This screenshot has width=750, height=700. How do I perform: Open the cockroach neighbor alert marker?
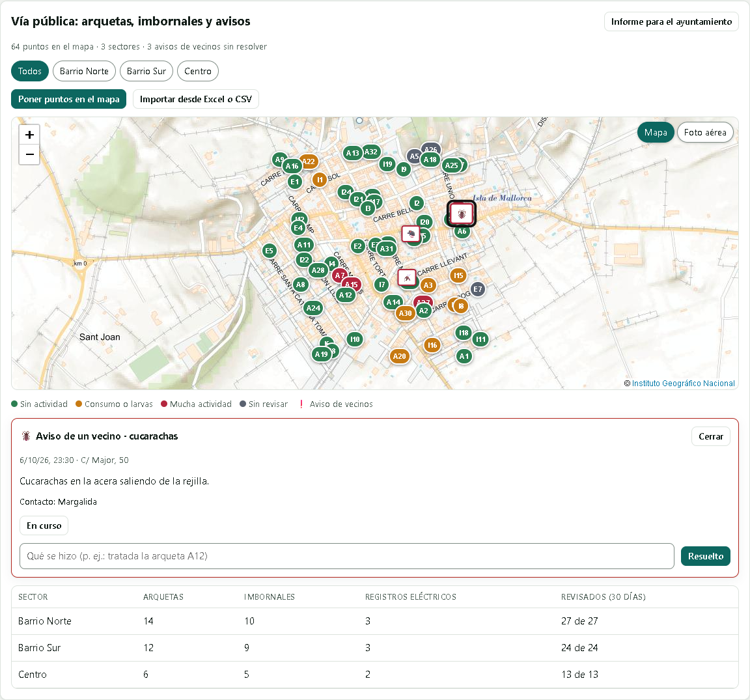(462, 214)
